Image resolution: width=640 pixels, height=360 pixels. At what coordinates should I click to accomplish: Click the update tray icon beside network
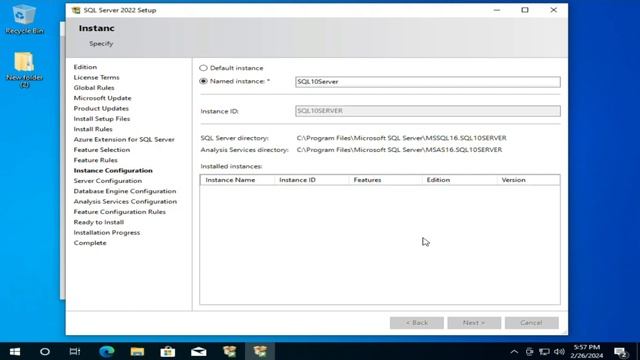[529, 351]
